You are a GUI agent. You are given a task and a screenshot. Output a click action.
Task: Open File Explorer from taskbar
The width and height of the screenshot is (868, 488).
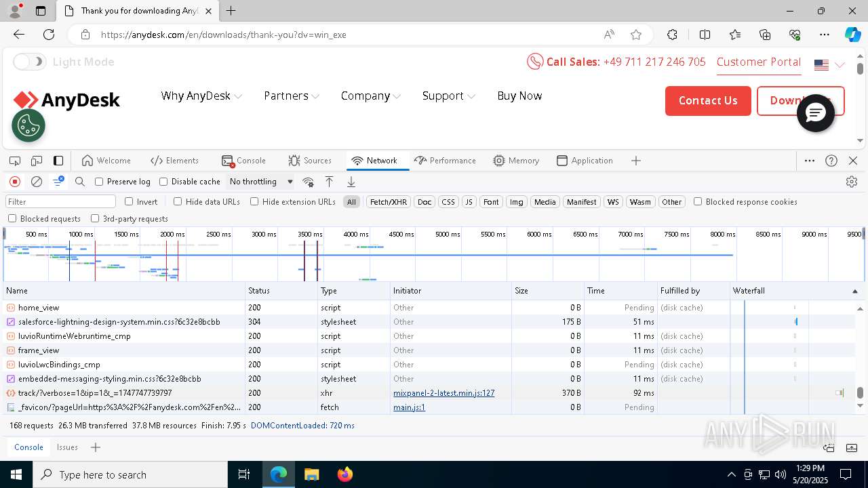(x=312, y=474)
